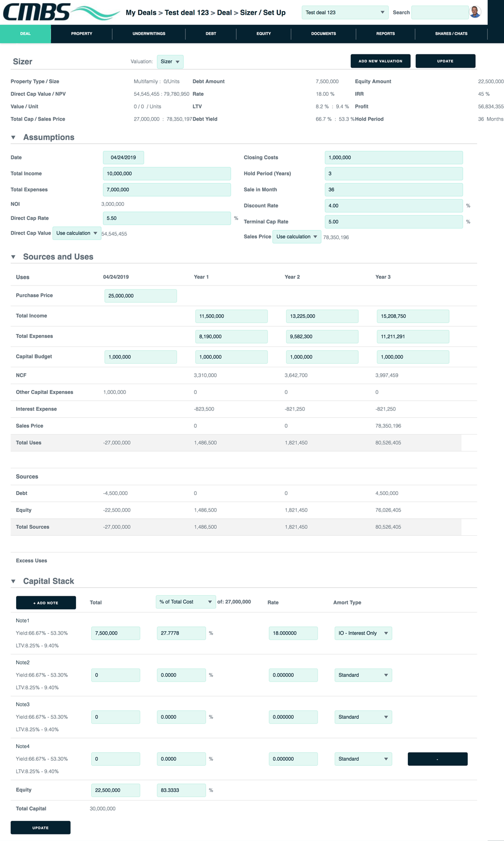Edit the Hold Period (Years) field
504x841 pixels.
click(394, 174)
